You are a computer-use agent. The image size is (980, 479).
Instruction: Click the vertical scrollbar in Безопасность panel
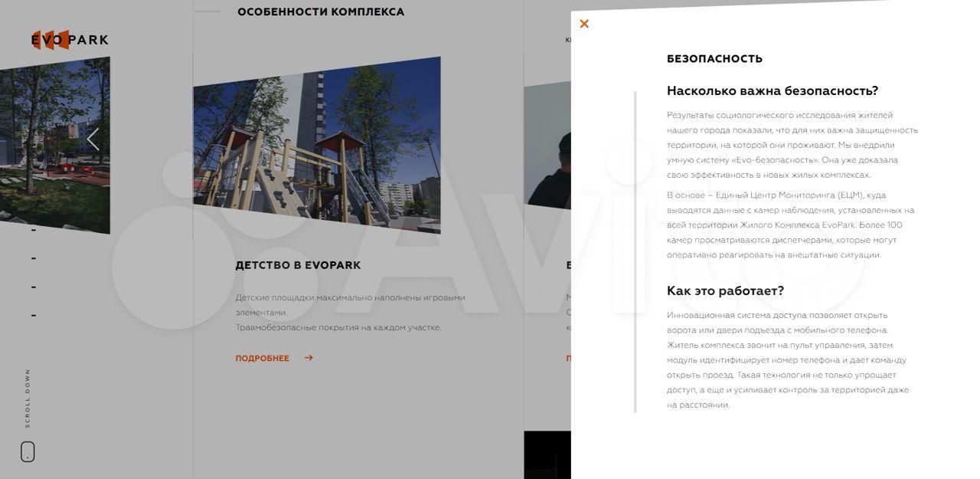tap(635, 251)
